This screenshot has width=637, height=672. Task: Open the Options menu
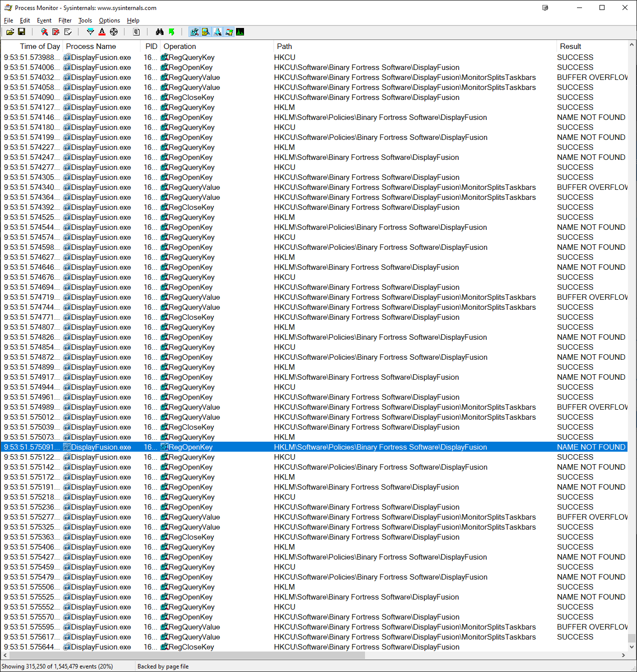(109, 20)
